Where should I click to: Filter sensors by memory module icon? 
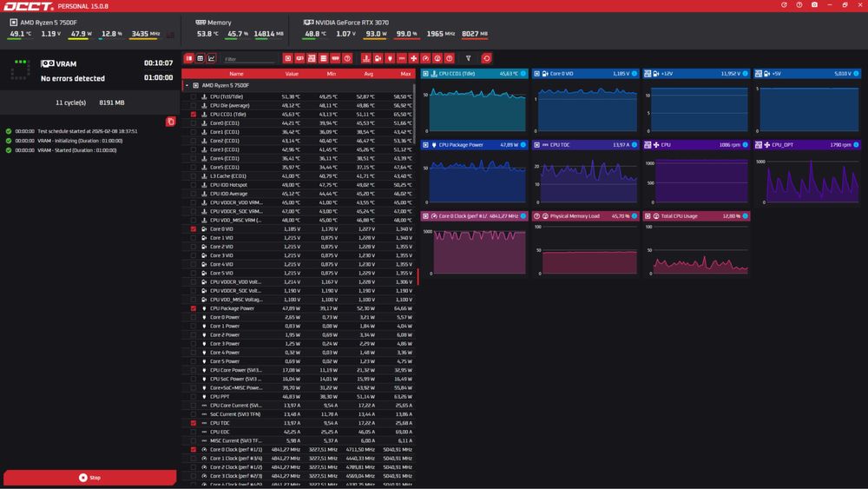[x=335, y=58]
